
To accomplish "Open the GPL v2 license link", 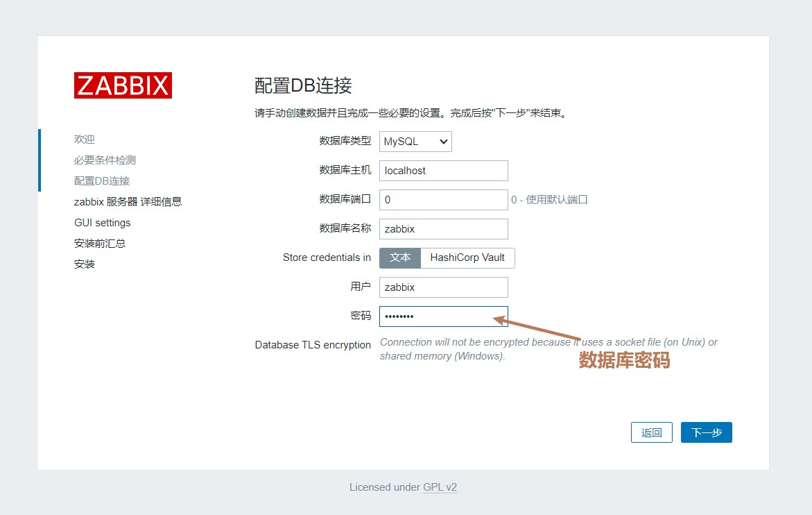I will click(440, 487).
